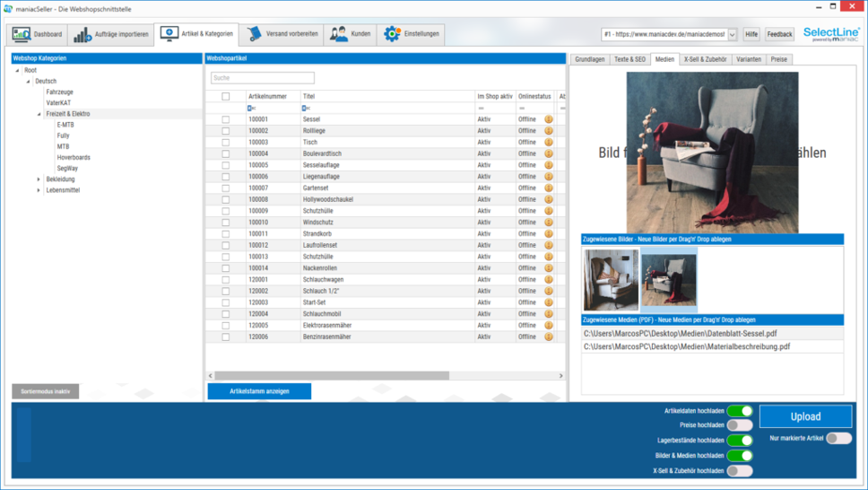Screen dimensions: 868x490
Task: Disable the Artikeldaten hochladen toggle
Action: coord(740,411)
